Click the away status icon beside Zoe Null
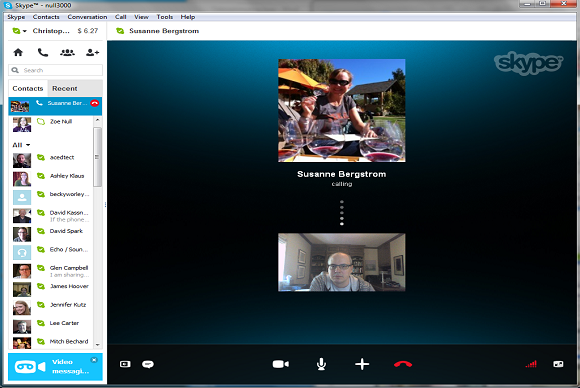Viewport: 580px width, 388px height. tap(41, 121)
